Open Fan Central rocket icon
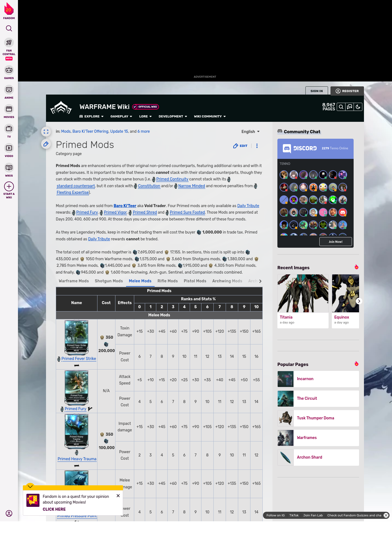Screen dimensions: 392x545 (9, 43)
